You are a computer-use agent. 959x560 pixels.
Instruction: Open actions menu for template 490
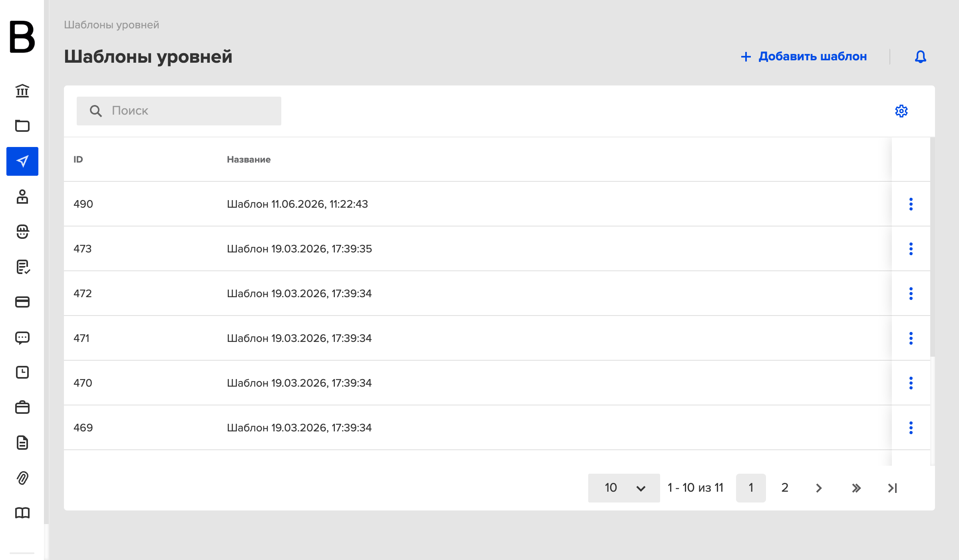(x=911, y=204)
